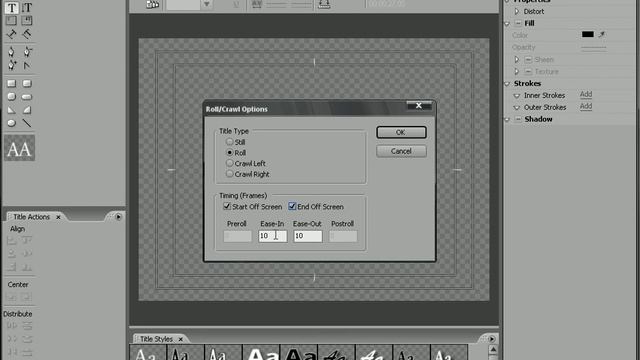The height and width of the screenshot is (360, 640).
Task: Select the Vertical Path Type tool
Action: click(27, 34)
